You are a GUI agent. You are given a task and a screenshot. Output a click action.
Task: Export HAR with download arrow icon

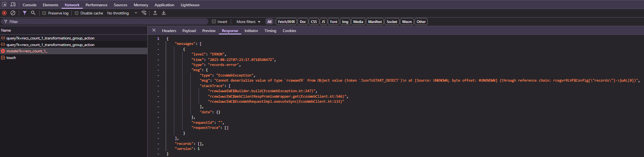click(x=164, y=13)
